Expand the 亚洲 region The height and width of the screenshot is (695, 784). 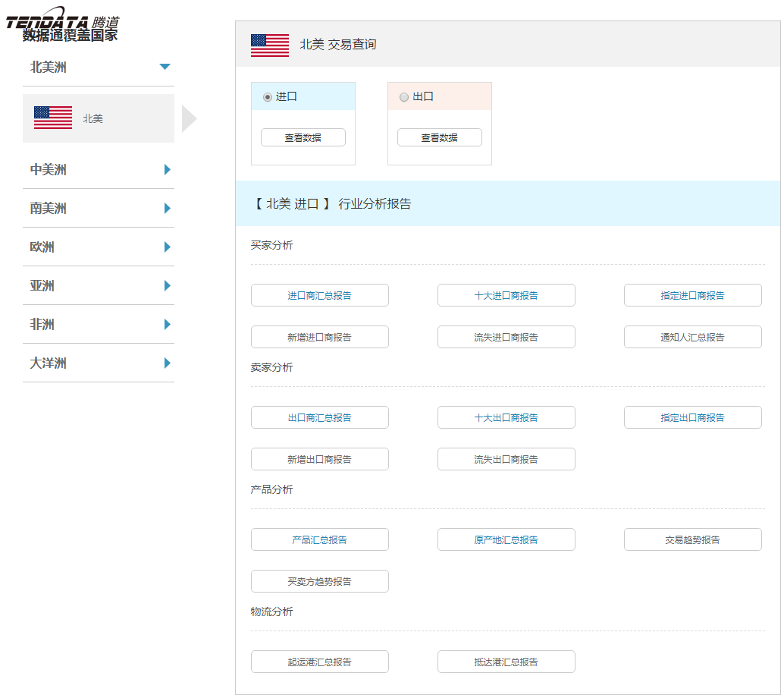coord(99,286)
